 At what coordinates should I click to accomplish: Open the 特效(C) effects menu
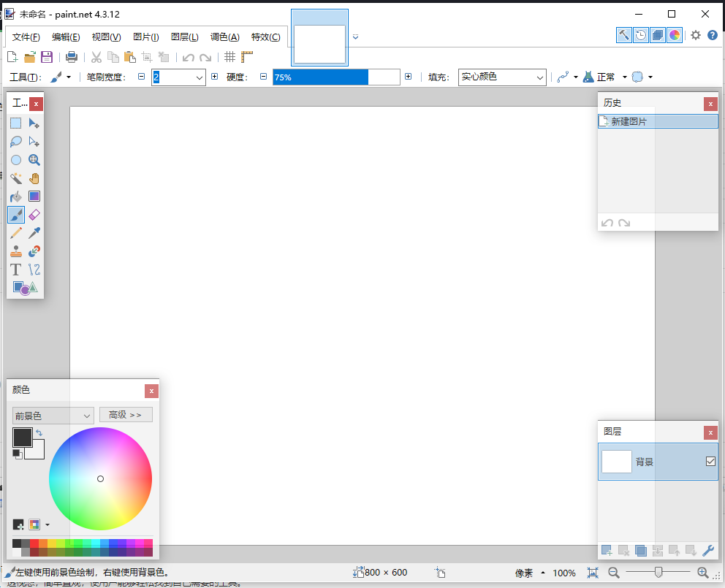[x=265, y=37]
